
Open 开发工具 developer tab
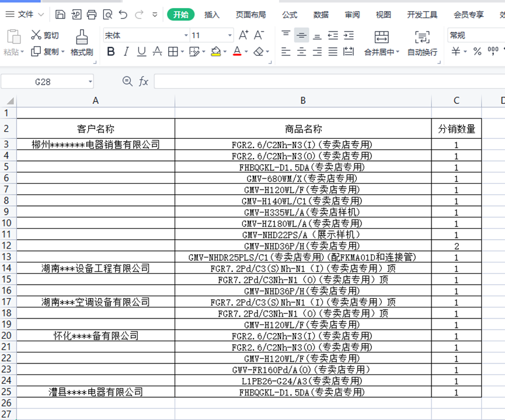(x=422, y=15)
